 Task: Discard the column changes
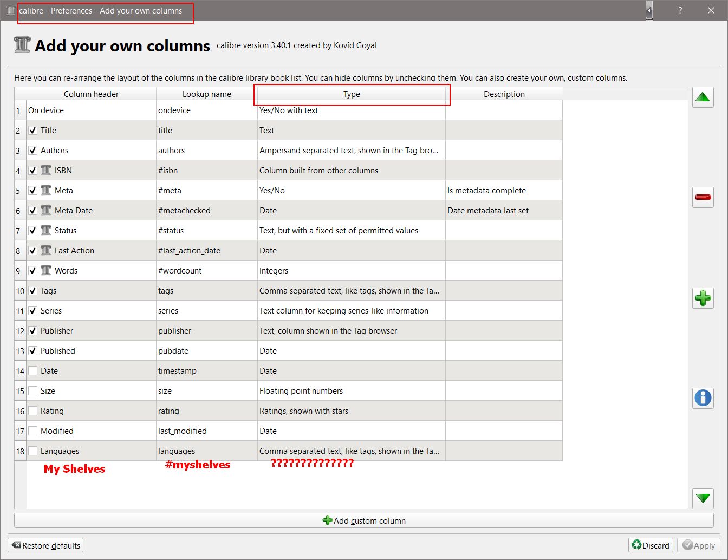651,545
